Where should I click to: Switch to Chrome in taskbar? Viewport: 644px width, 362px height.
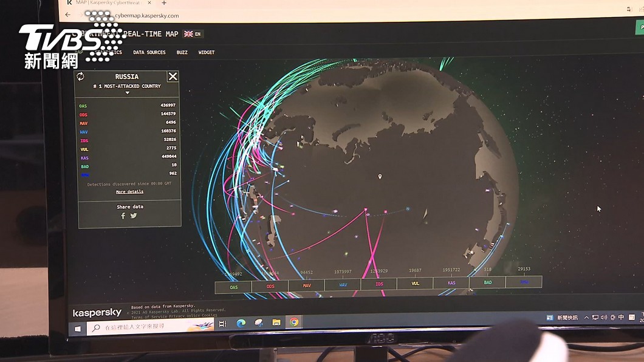pyautogui.click(x=294, y=322)
